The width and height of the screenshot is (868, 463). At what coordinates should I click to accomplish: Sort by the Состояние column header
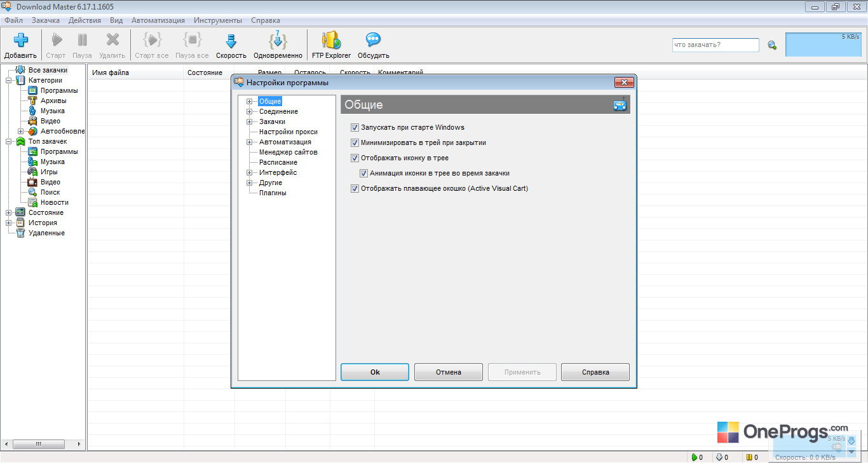point(209,73)
